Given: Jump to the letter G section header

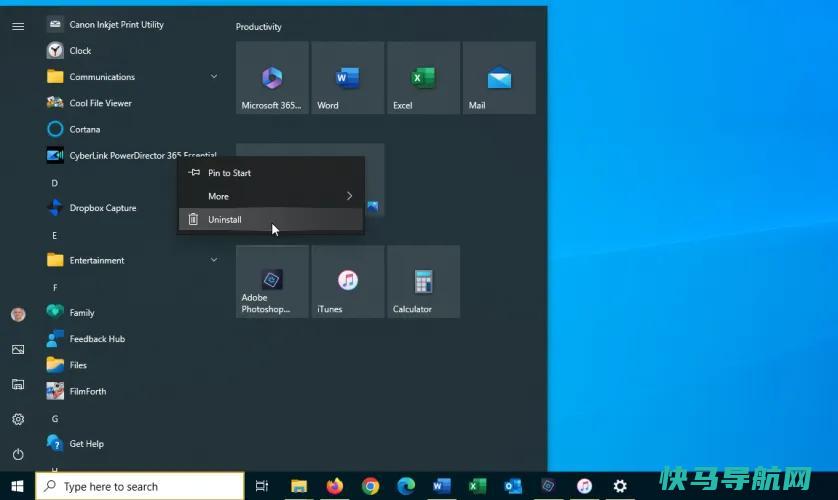Looking at the screenshot, I should pyautogui.click(x=55, y=418).
